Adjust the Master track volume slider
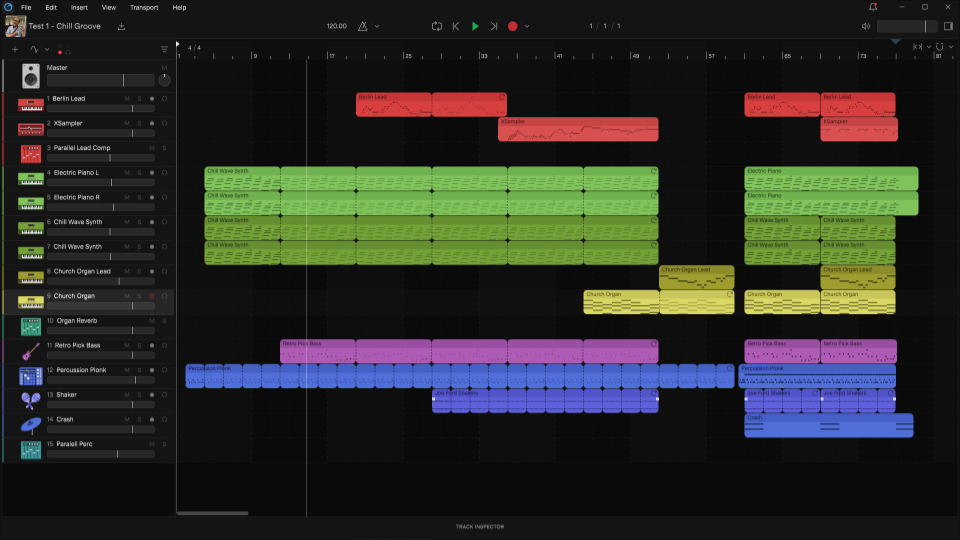The height and width of the screenshot is (540, 960). coord(100,80)
